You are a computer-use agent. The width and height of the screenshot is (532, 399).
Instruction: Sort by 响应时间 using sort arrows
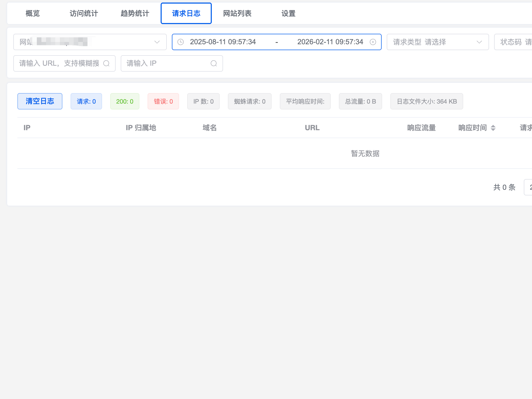(493, 128)
